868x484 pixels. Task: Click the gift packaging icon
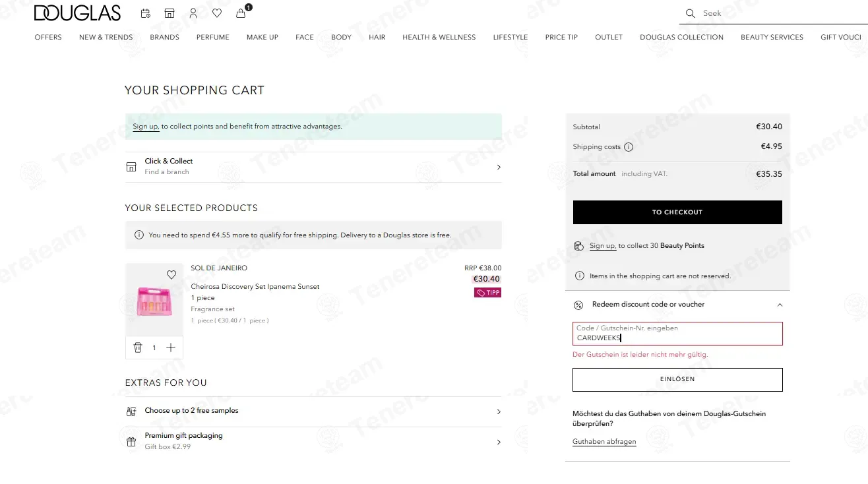coord(131,442)
